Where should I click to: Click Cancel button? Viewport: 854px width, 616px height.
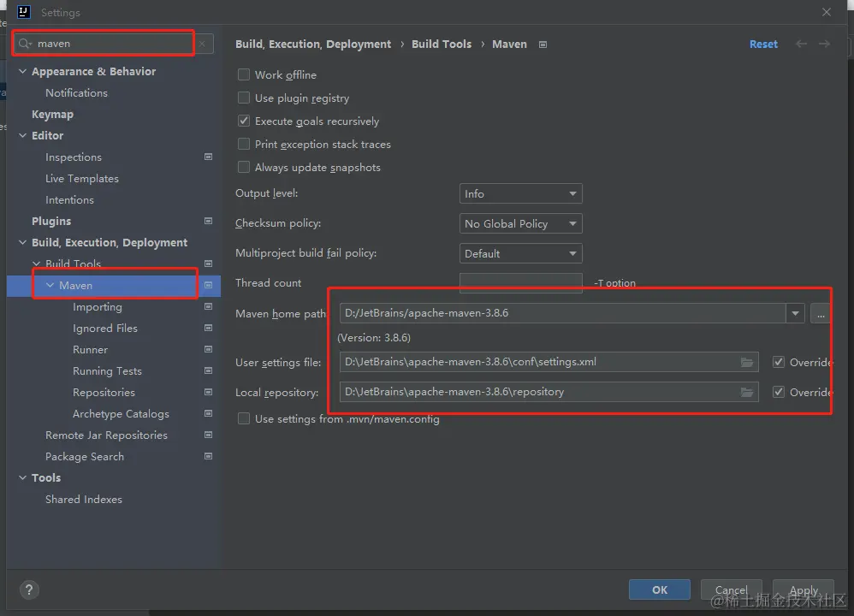tap(731, 589)
